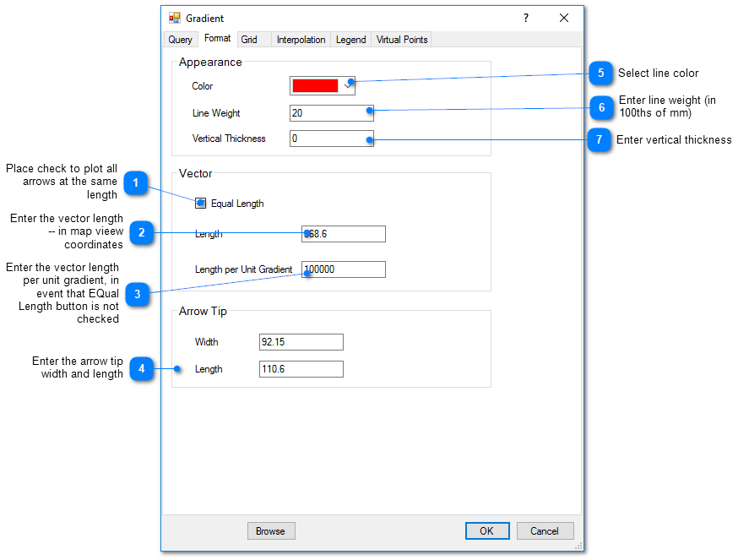Viewport: 738px width, 560px height.
Task: Click the Cancel button
Action: tap(545, 531)
